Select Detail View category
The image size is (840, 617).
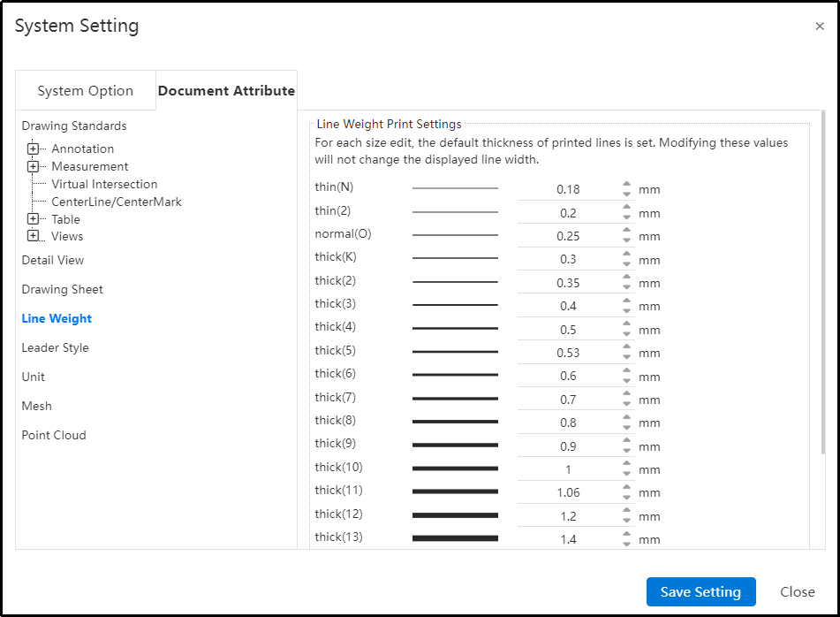(x=52, y=260)
